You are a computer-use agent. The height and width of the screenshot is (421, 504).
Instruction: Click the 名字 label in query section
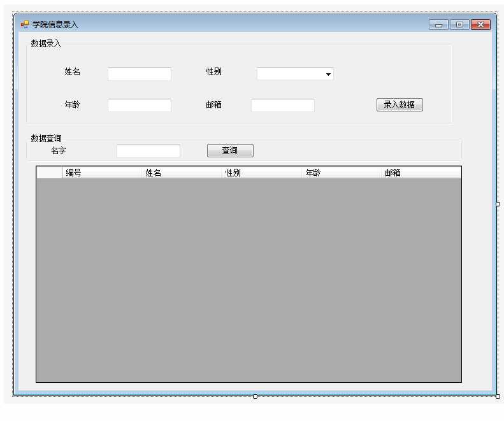click(58, 150)
